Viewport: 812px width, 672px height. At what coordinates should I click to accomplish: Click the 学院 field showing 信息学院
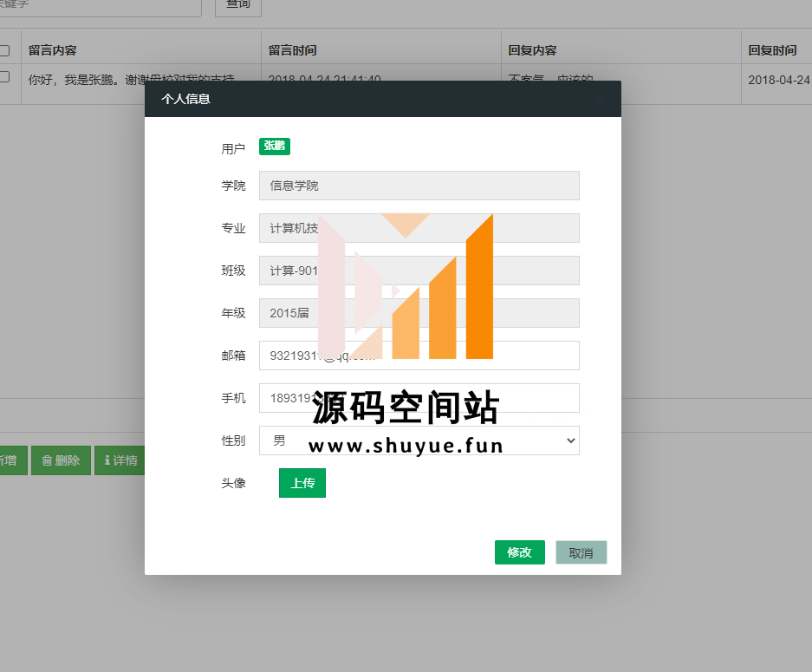[419, 186]
